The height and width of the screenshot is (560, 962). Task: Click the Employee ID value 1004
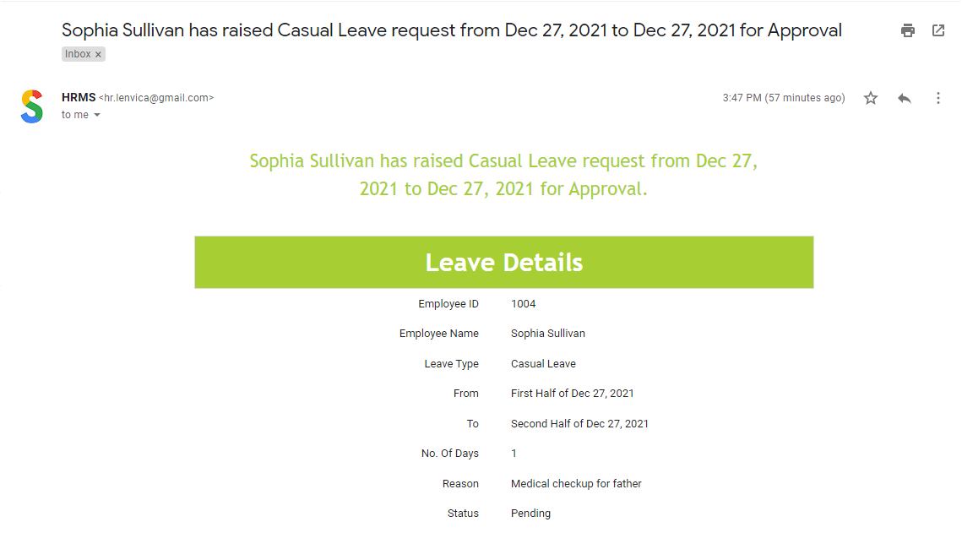[x=524, y=304]
